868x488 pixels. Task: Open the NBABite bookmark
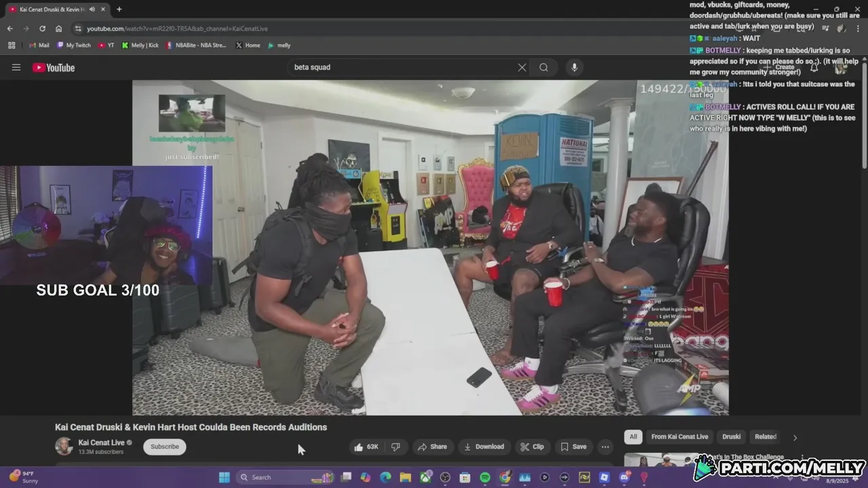coord(197,45)
